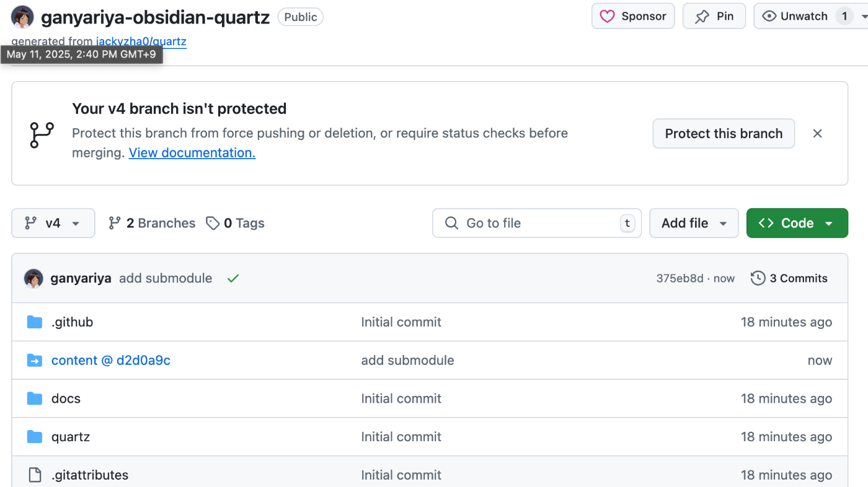The image size is (868, 487).
Task: Click Initial commit message in quartz row
Action: click(x=401, y=437)
